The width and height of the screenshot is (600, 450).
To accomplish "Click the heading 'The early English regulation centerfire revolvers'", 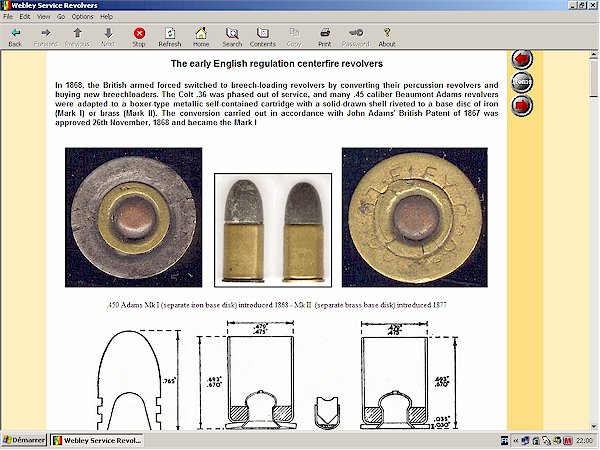I will pyautogui.click(x=277, y=64).
